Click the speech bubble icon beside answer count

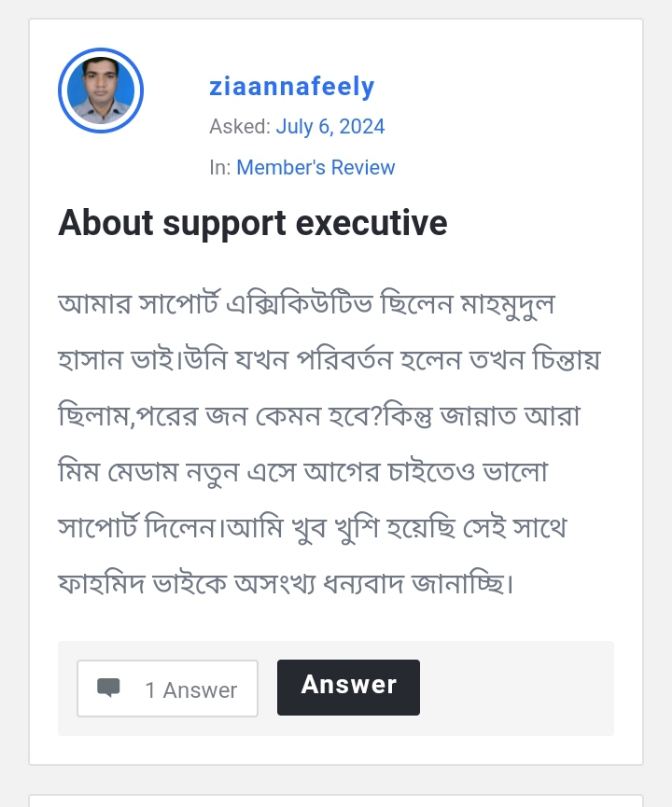[x=109, y=688]
